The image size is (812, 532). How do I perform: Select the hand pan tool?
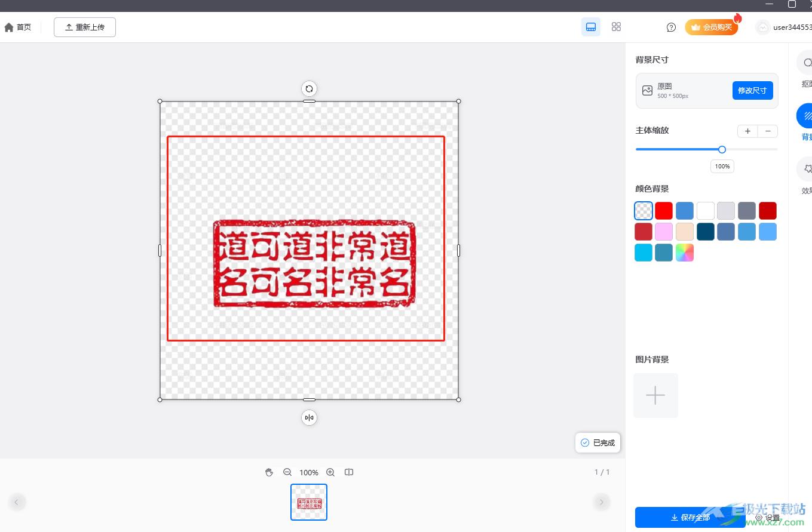[269, 472]
